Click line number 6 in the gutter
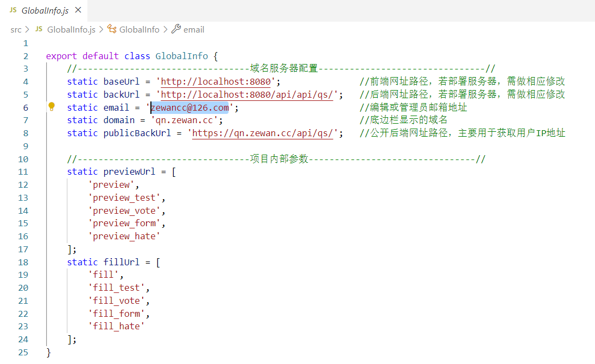Screen dimensions: 595x364 pos(25,107)
